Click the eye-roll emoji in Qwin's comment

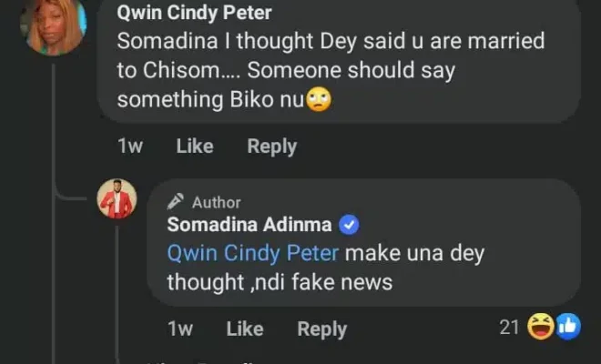318,98
